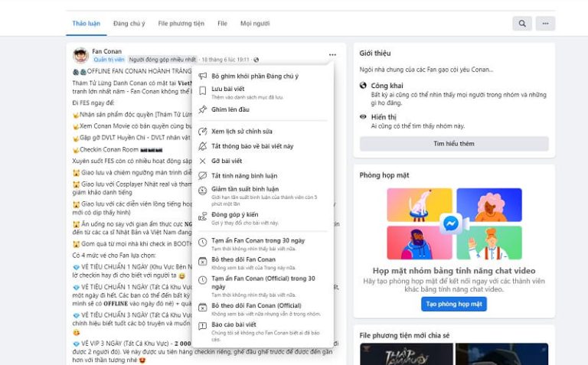Open the post's three-dot options menu
The height and width of the screenshot is (365, 588).
pos(332,55)
